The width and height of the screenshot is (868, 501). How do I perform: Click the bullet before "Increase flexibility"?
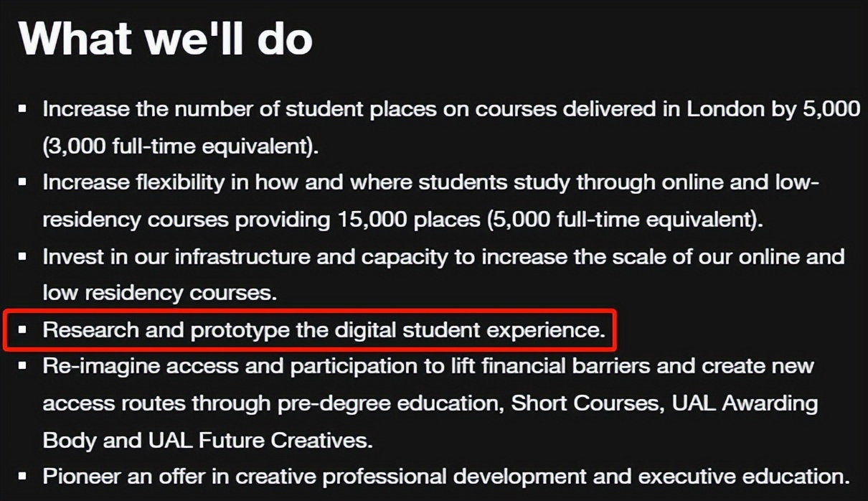[23, 182]
